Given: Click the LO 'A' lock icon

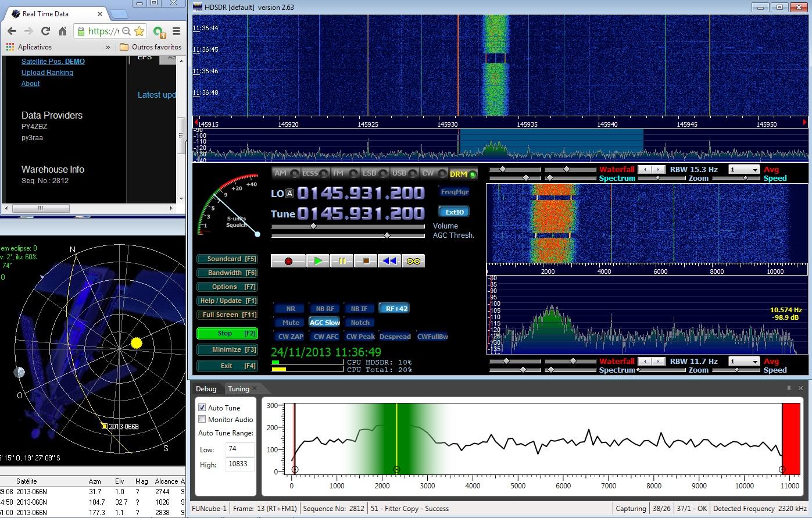Looking at the screenshot, I should coord(289,194).
